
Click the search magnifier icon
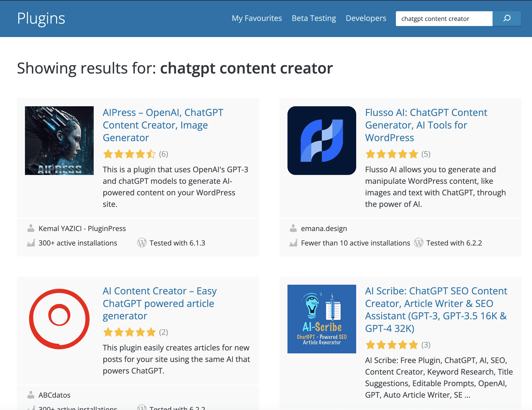(x=507, y=18)
